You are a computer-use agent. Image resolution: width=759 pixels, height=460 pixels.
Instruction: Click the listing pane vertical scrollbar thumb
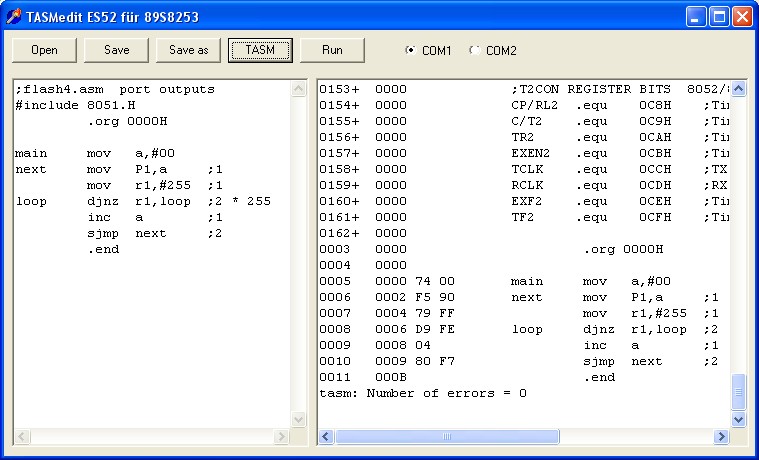739,391
